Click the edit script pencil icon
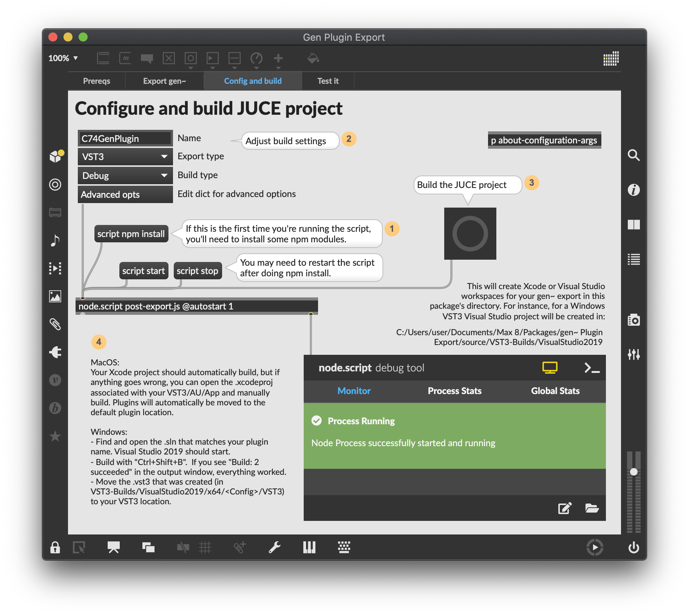The image size is (689, 616). click(x=565, y=508)
